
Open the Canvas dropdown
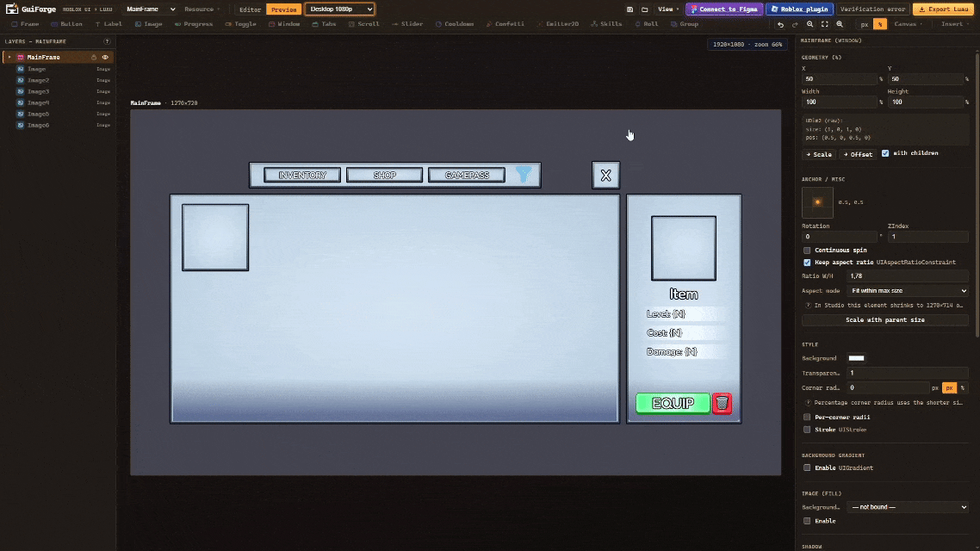[909, 24]
